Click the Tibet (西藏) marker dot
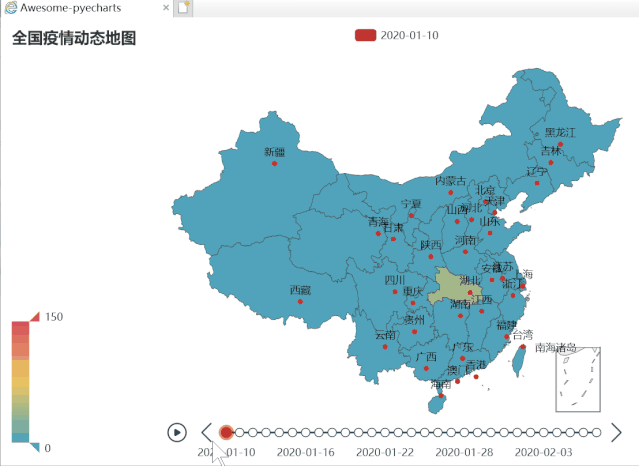This screenshot has width=639, height=466. (x=300, y=302)
